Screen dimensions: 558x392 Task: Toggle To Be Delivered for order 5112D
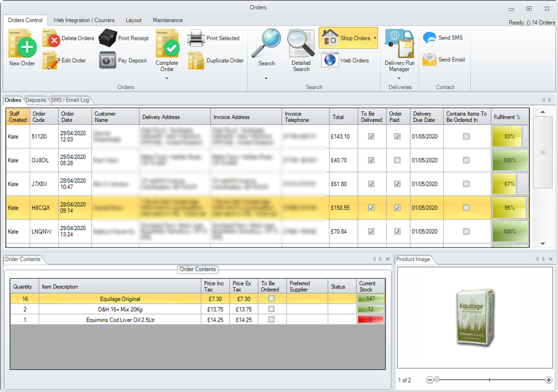point(371,137)
